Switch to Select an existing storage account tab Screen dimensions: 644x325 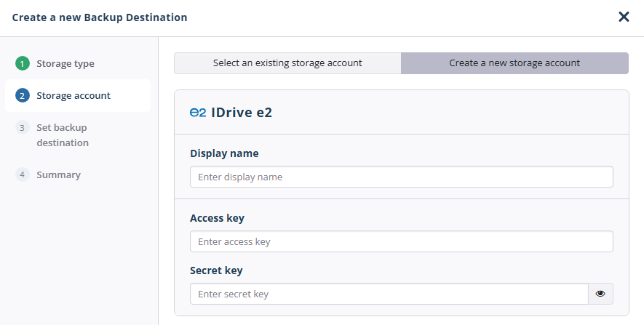[287, 63]
